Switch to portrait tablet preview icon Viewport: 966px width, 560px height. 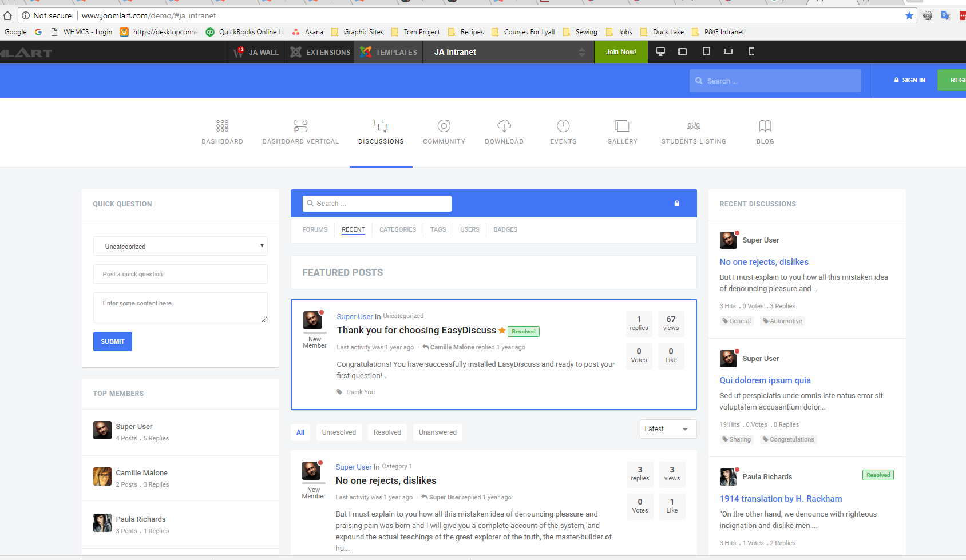click(706, 51)
